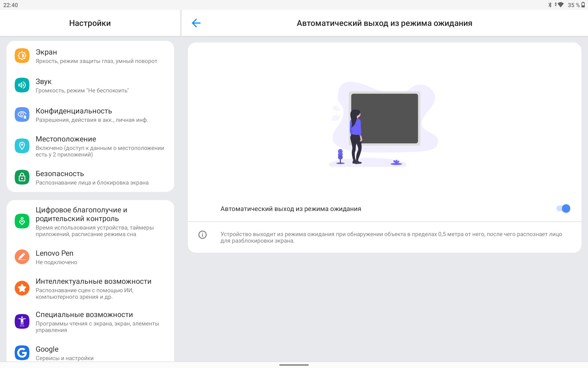
Task: Tap the Digital Wellbeing heart icon
Action: pyautogui.click(x=22, y=221)
